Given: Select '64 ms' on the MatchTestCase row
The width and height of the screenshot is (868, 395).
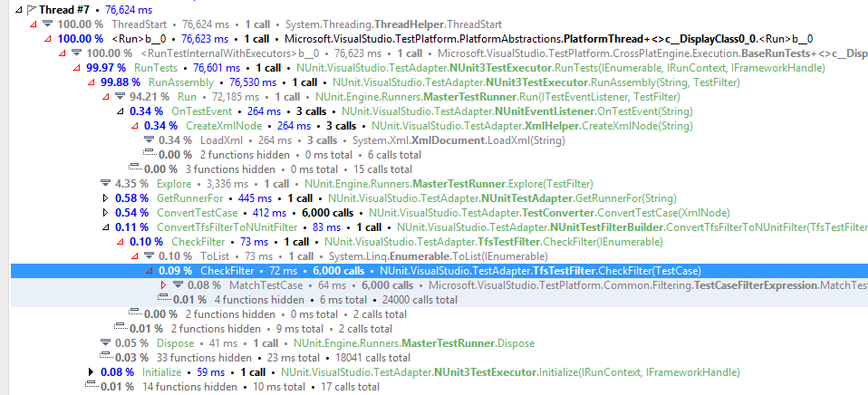Looking at the screenshot, I should click(332, 285).
